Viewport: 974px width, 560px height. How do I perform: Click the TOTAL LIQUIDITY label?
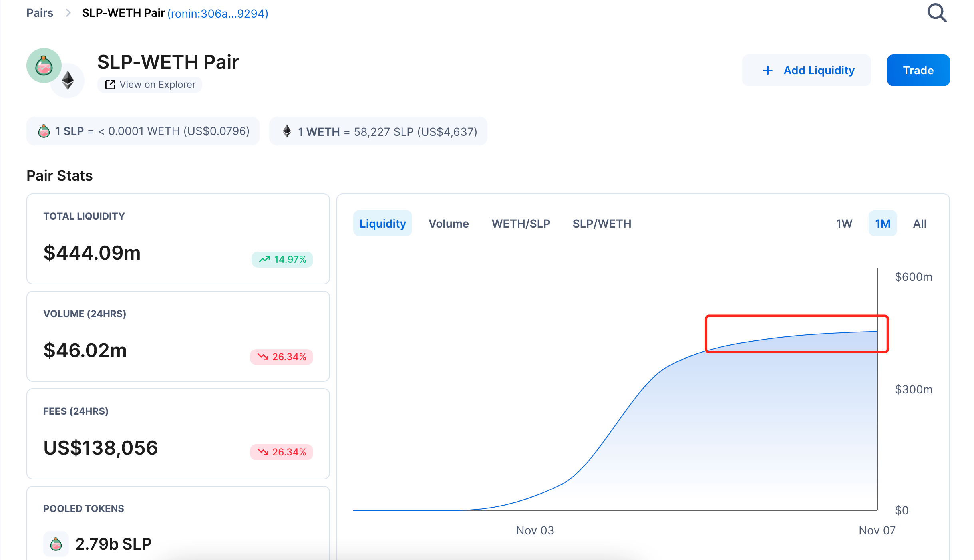84,216
